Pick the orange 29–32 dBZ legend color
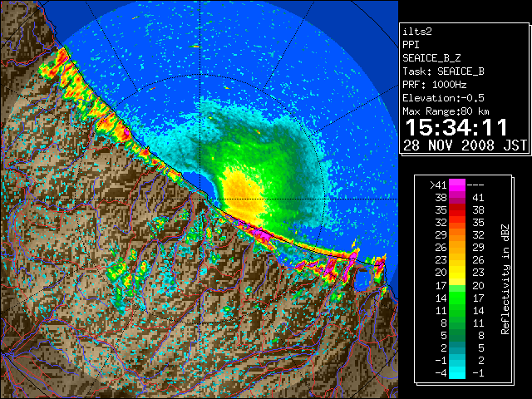 tap(457, 234)
